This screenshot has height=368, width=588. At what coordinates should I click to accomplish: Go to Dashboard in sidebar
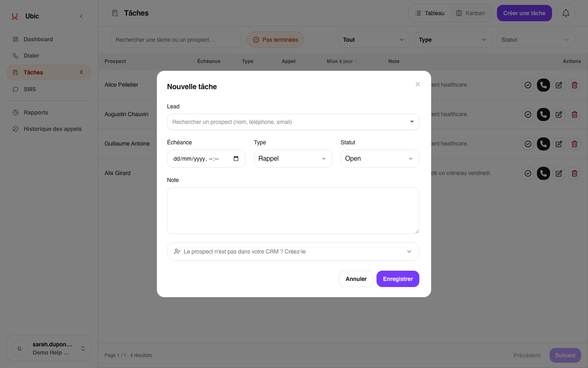tap(38, 39)
